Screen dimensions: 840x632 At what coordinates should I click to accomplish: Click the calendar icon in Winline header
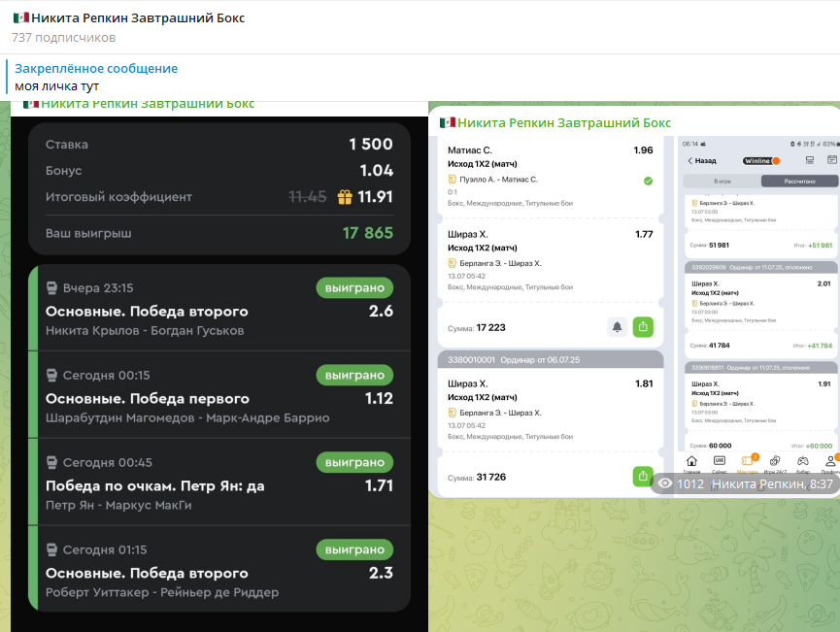[831, 160]
